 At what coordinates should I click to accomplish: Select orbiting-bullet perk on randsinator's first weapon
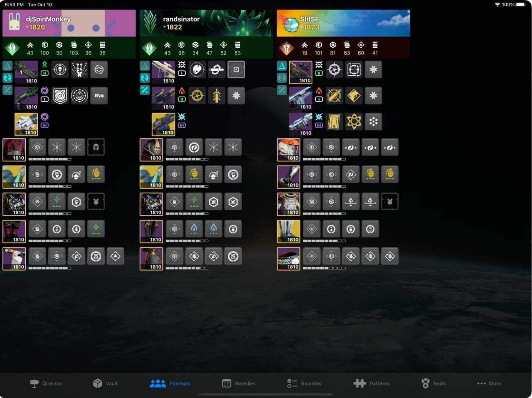click(x=217, y=70)
